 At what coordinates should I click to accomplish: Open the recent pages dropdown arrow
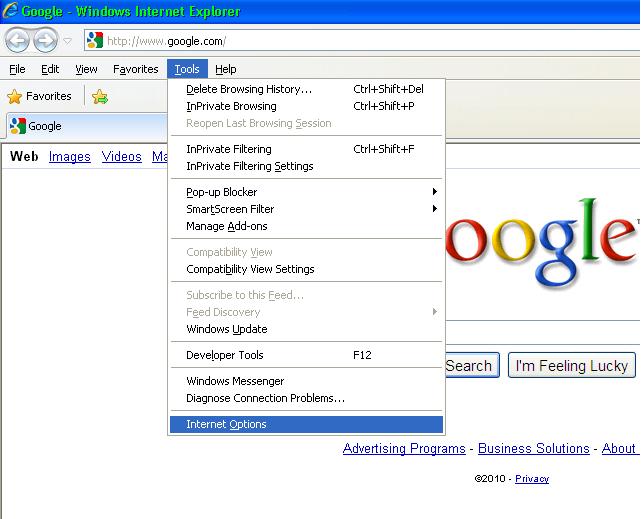pyautogui.click(x=67, y=41)
